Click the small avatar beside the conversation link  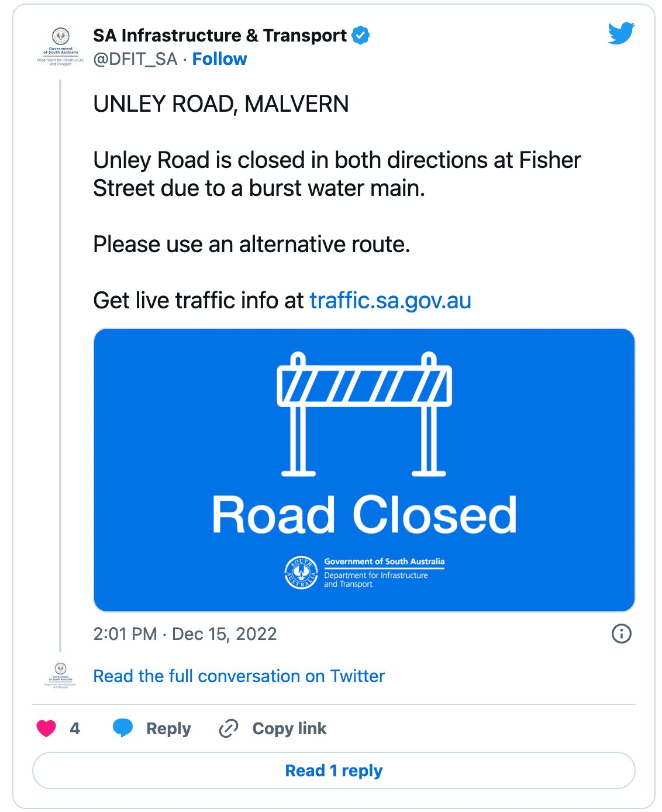click(61, 676)
